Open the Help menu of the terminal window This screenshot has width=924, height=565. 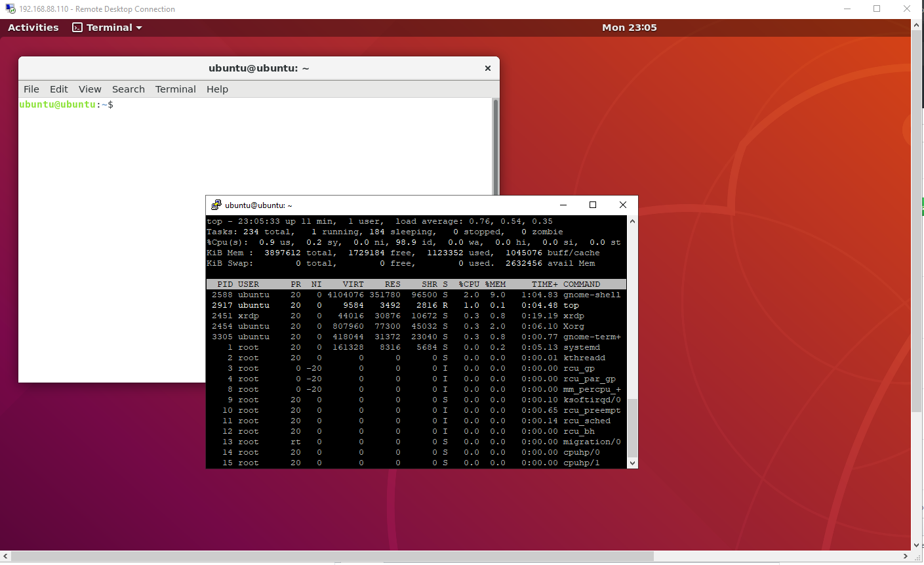point(217,89)
